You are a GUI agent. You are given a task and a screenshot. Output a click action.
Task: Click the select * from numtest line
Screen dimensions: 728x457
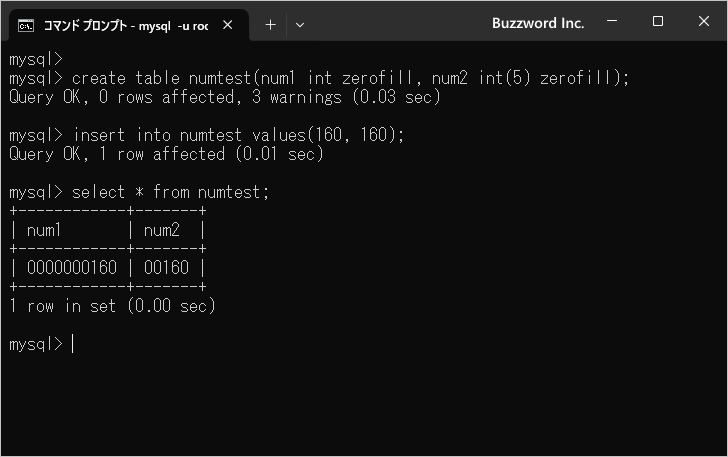pyautogui.click(x=139, y=192)
